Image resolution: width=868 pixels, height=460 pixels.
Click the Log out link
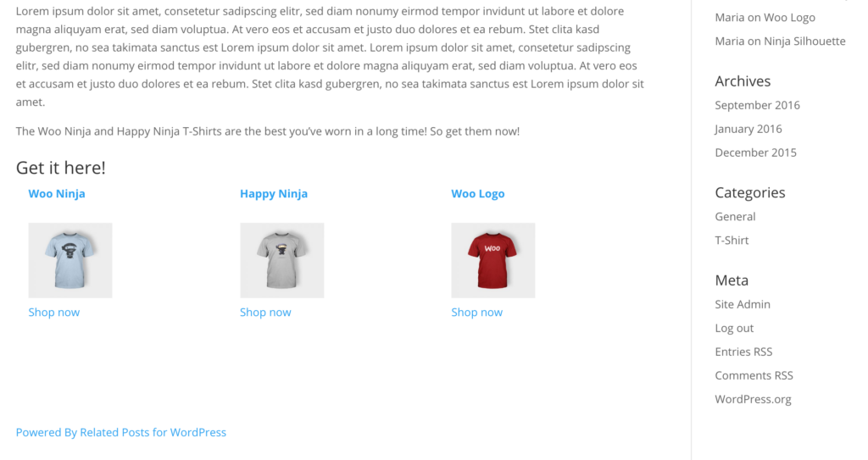(734, 328)
